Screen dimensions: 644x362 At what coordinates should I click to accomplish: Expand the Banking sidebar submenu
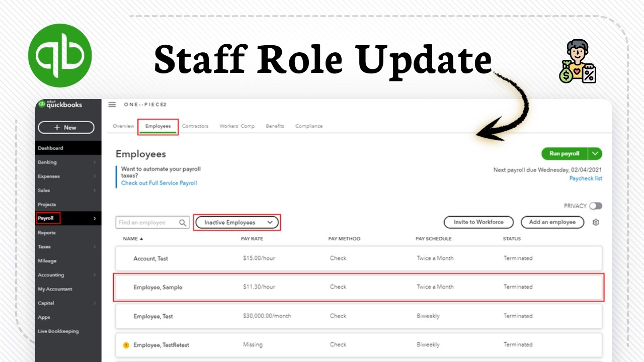95,162
